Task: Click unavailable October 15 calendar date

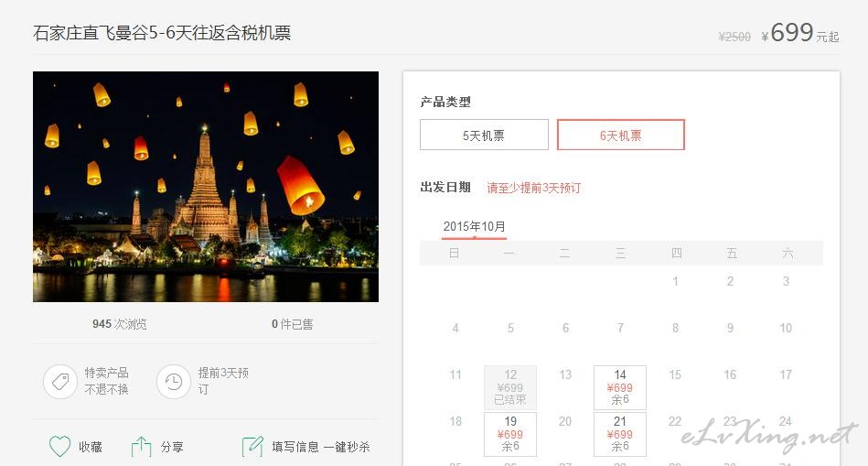Action: tap(675, 375)
